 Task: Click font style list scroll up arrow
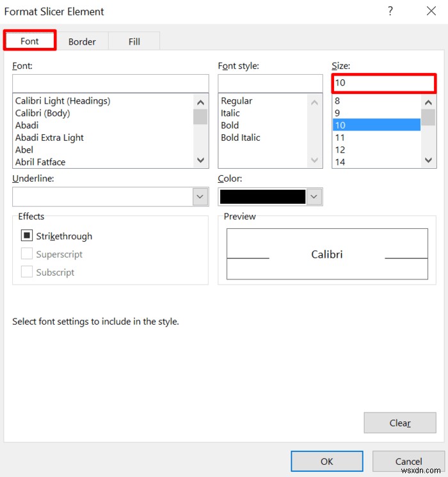[315, 102]
